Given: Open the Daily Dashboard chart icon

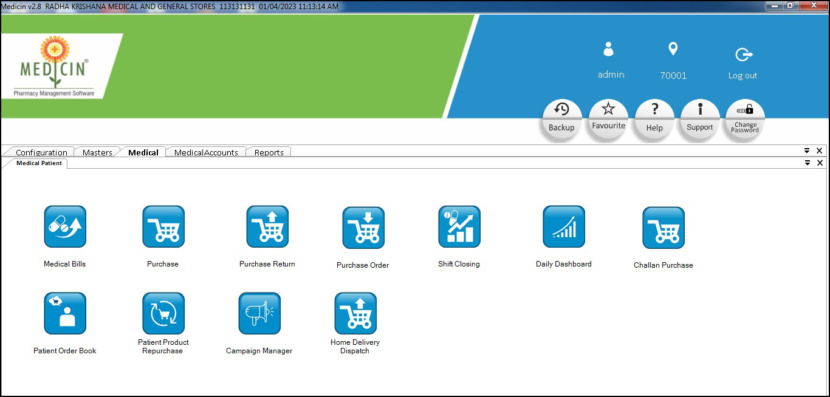Looking at the screenshot, I should pos(564,227).
